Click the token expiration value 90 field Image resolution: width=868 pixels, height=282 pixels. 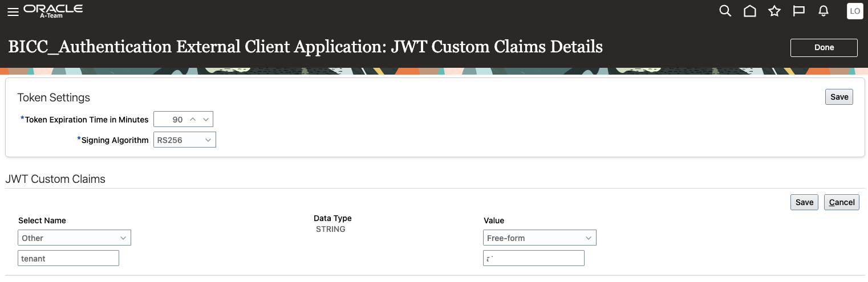170,120
